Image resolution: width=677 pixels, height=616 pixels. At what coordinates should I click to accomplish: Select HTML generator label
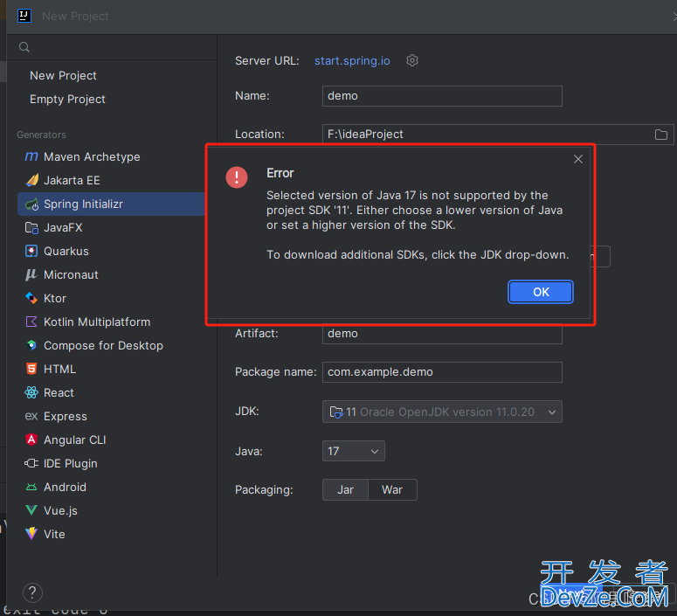click(x=59, y=369)
